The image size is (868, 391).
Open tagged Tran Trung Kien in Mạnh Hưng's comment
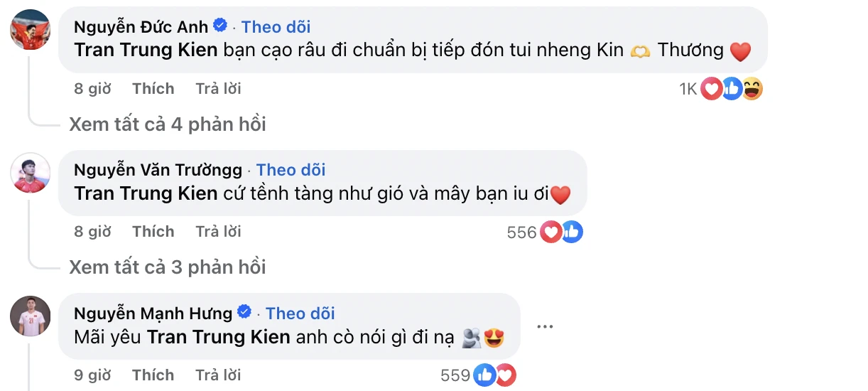218,337
